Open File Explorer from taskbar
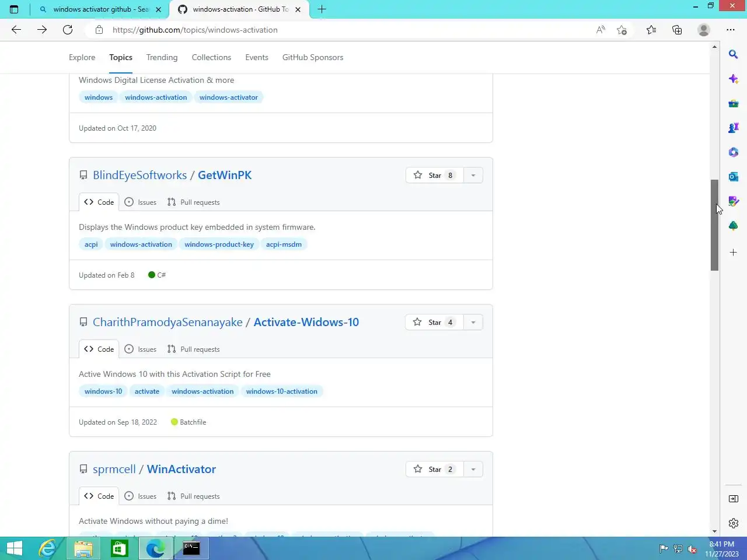Viewport: 747px width, 560px height. click(x=83, y=548)
